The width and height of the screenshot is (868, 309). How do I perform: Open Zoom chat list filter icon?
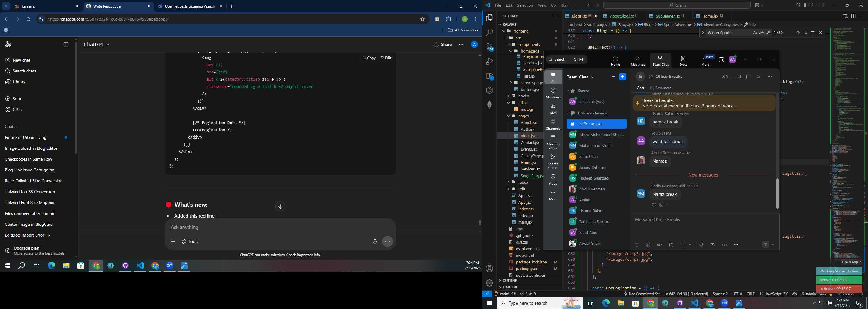point(613,77)
